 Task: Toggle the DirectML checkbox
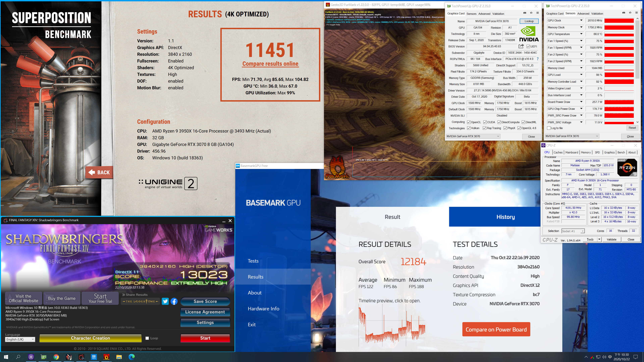(523, 122)
